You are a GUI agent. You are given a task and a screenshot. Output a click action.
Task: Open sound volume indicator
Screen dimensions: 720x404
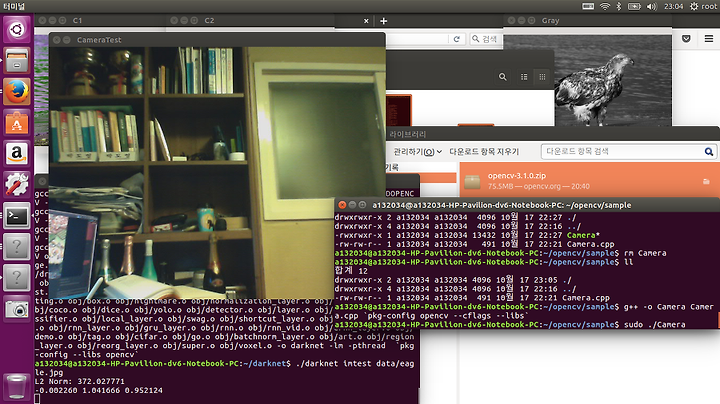point(652,6)
